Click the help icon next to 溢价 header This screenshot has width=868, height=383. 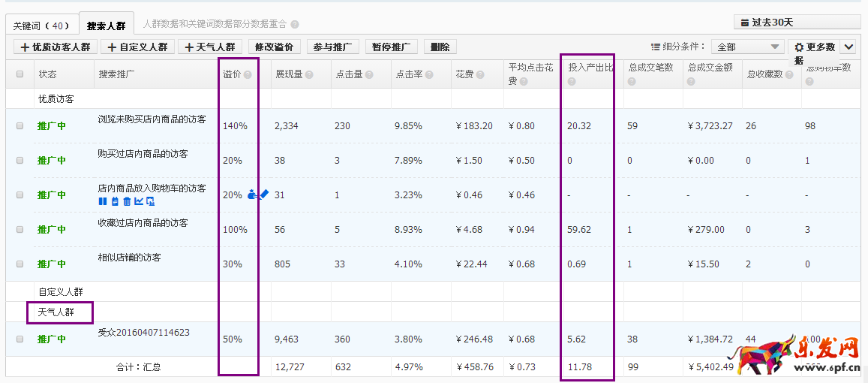tap(248, 75)
